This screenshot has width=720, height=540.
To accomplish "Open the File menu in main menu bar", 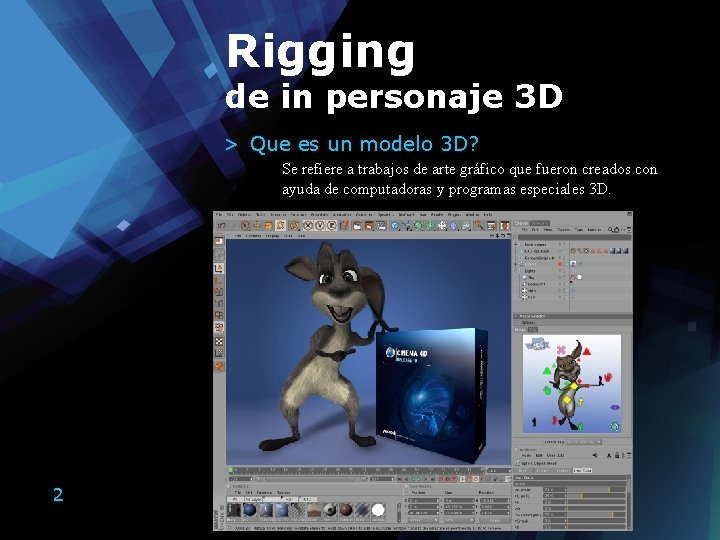I will (x=218, y=214).
